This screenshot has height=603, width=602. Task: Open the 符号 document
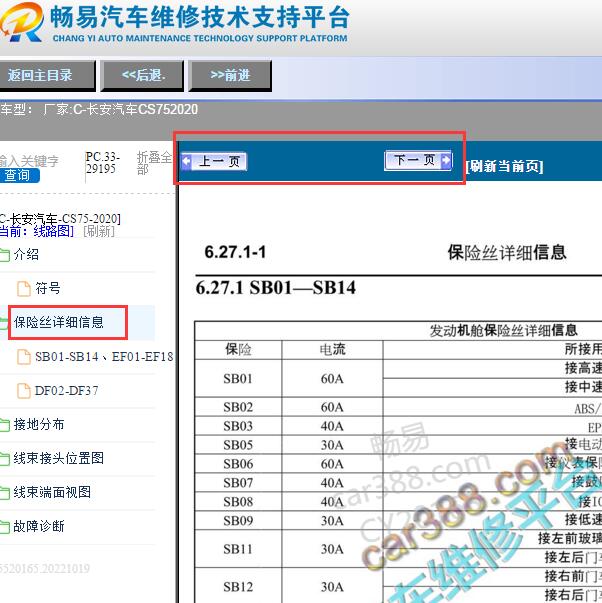[x=48, y=288]
